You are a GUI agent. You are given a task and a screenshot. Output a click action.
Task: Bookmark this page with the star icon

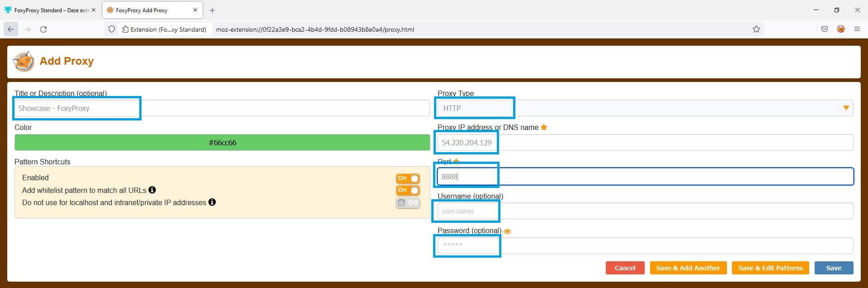click(756, 29)
